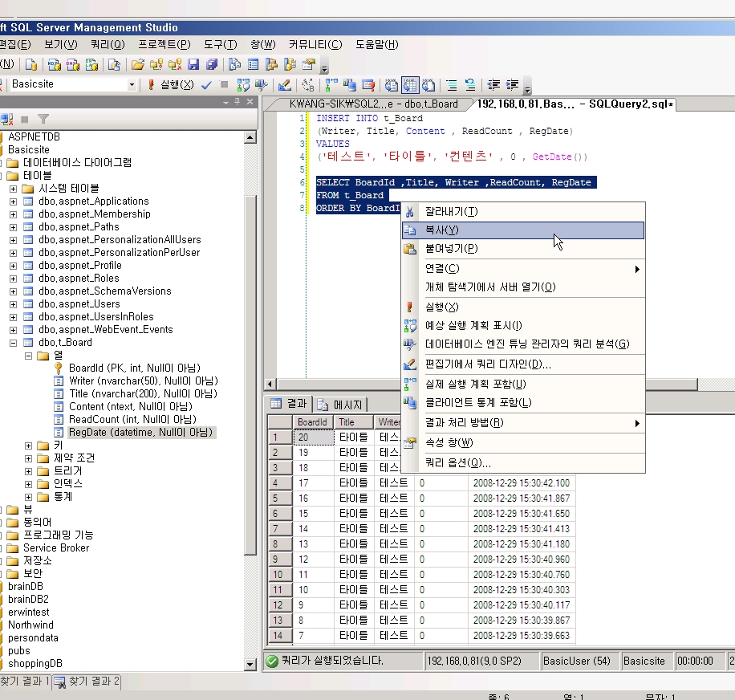Select 쿼리 옵션(Q)... in the context menu

pyautogui.click(x=523, y=463)
